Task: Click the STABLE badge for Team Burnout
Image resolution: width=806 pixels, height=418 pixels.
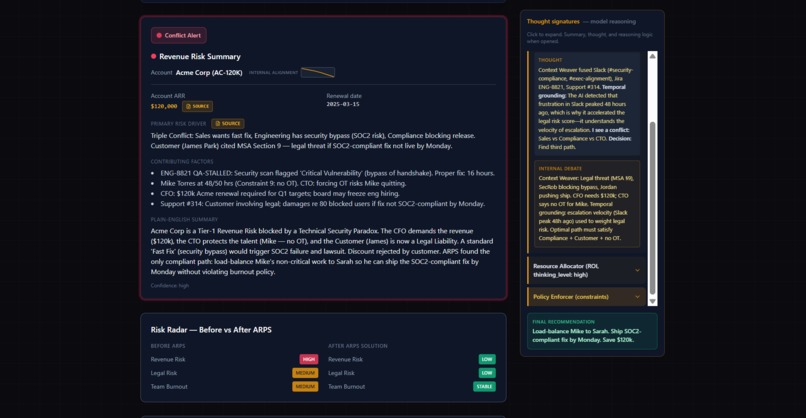Action: 484,387
